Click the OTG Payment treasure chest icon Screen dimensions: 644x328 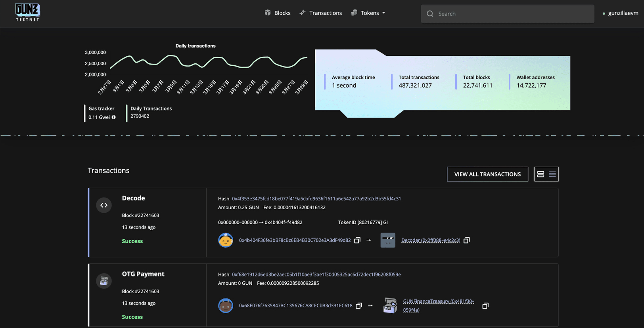pyautogui.click(x=104, y=281)
